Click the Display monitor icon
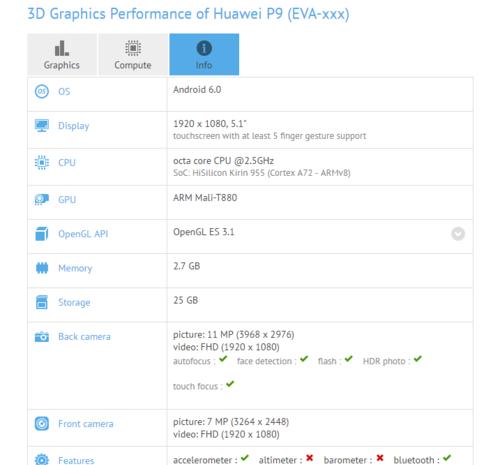 tap(42, 126)
